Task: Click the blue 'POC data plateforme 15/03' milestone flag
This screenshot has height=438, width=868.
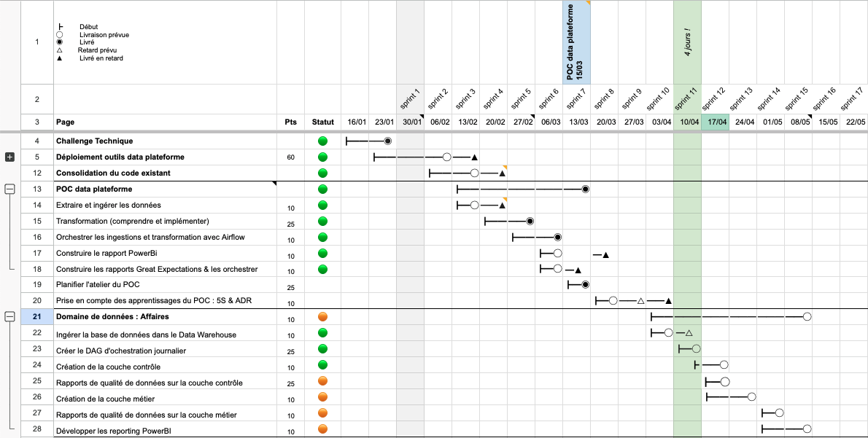Action: (576, 42)
